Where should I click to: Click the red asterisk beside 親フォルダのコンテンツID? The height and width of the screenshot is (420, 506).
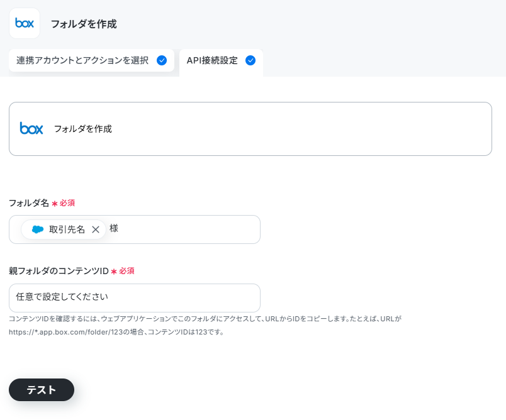click(x=114, y=272)
